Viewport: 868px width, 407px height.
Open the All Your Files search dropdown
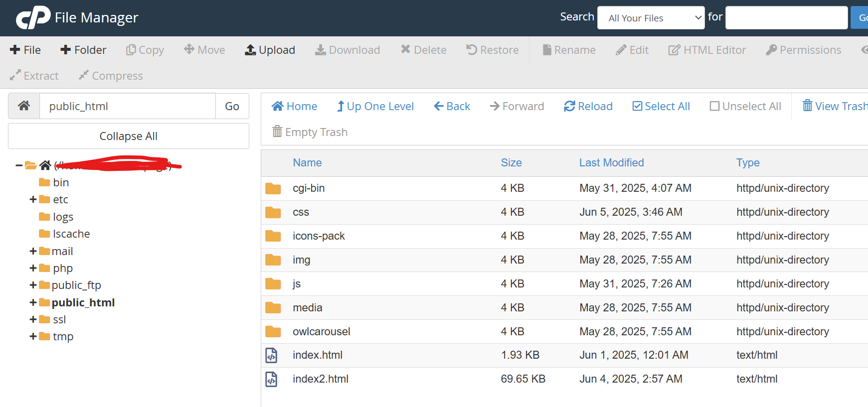pyautogui.click(x=651, y=18)
